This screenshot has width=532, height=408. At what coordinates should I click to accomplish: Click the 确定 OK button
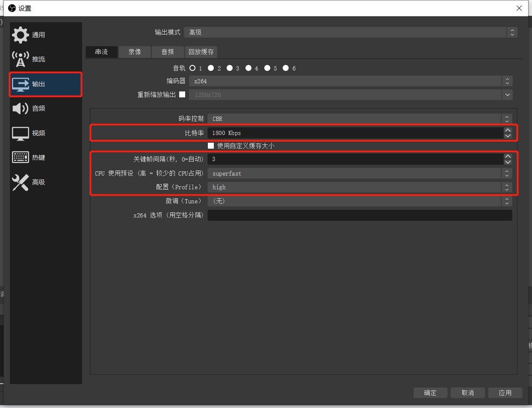pyautogui.click(x=430, y=393)
